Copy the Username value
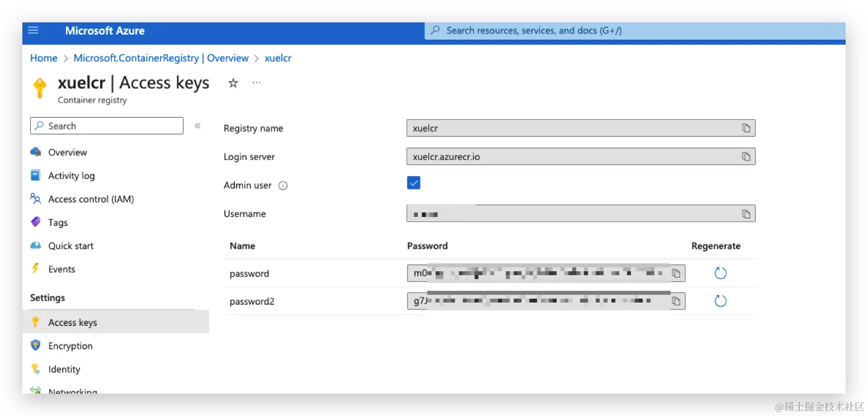The image size is (868, 416). (746, 214)
